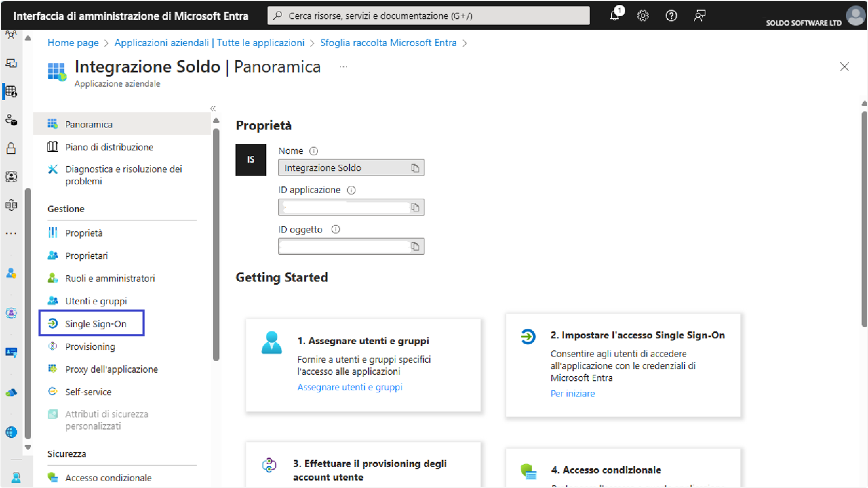The width and height of the screenshot is (868, 488).
Task: Click the SOLDO SOFTWARE LTD tenant label
Action: 804,23
